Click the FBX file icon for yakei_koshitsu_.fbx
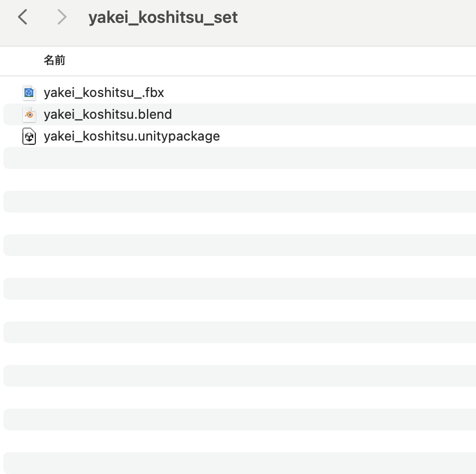This screenshot has width=476, height=474. pos(29,93)
